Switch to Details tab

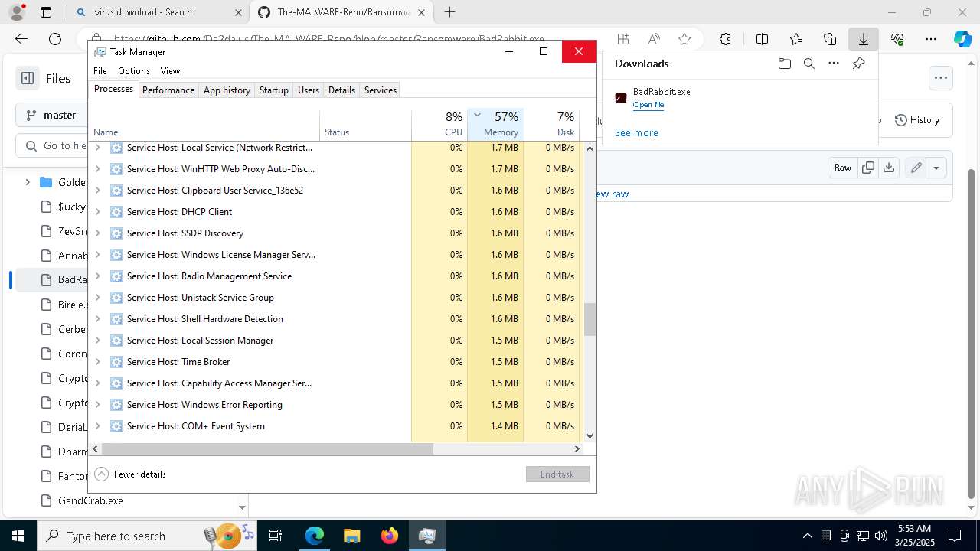click(341, 90)
